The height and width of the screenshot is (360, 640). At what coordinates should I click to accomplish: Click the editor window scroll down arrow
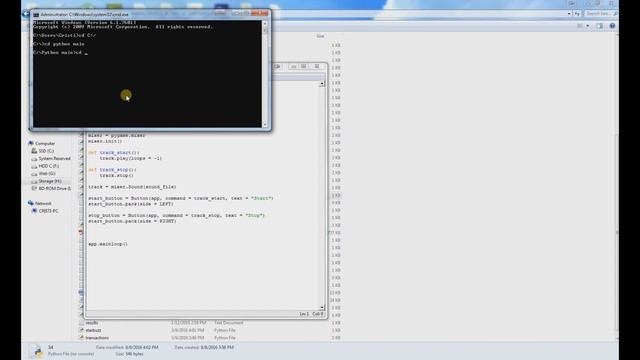point(322,307)
